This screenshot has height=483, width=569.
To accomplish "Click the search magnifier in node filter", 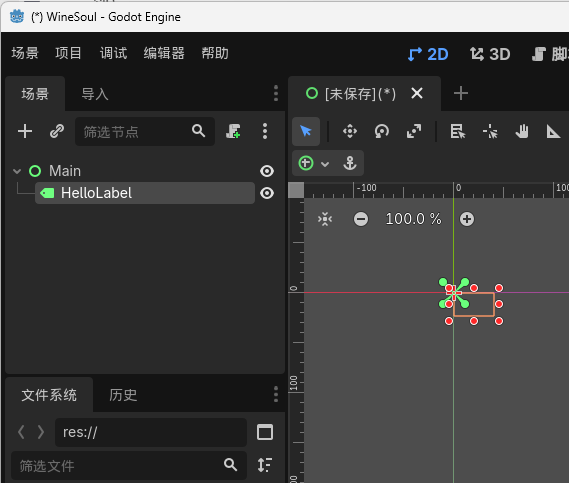I will tap(198, 131).
